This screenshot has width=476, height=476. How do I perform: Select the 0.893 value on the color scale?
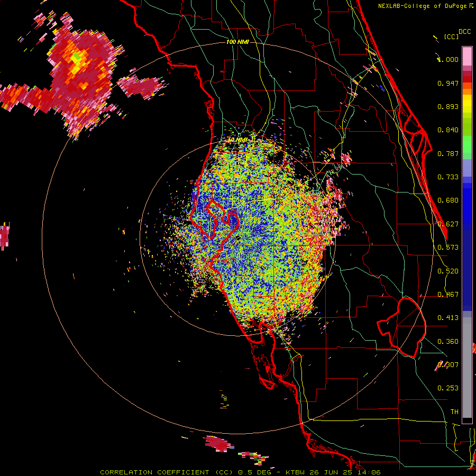pos(448,106)
